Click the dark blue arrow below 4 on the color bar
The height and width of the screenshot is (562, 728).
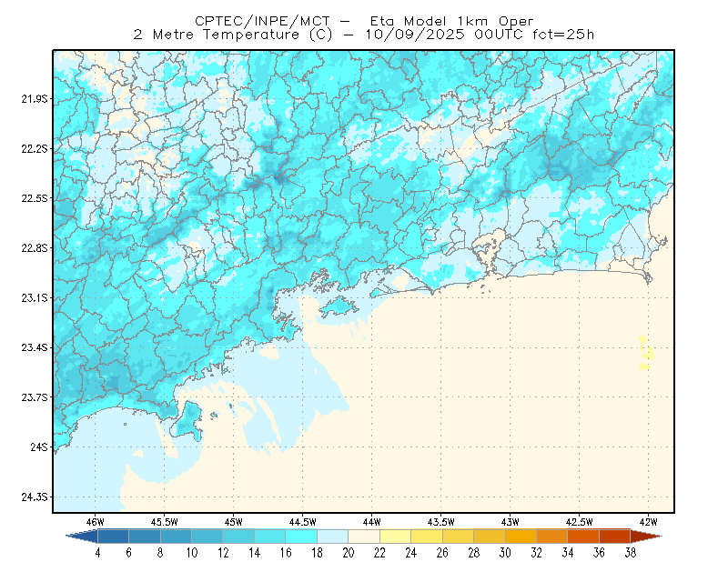(x=82, y=536)
